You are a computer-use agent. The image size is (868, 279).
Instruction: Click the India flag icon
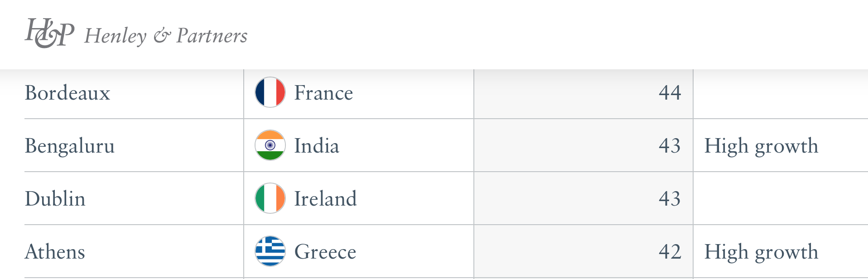(x=270, y=145)
